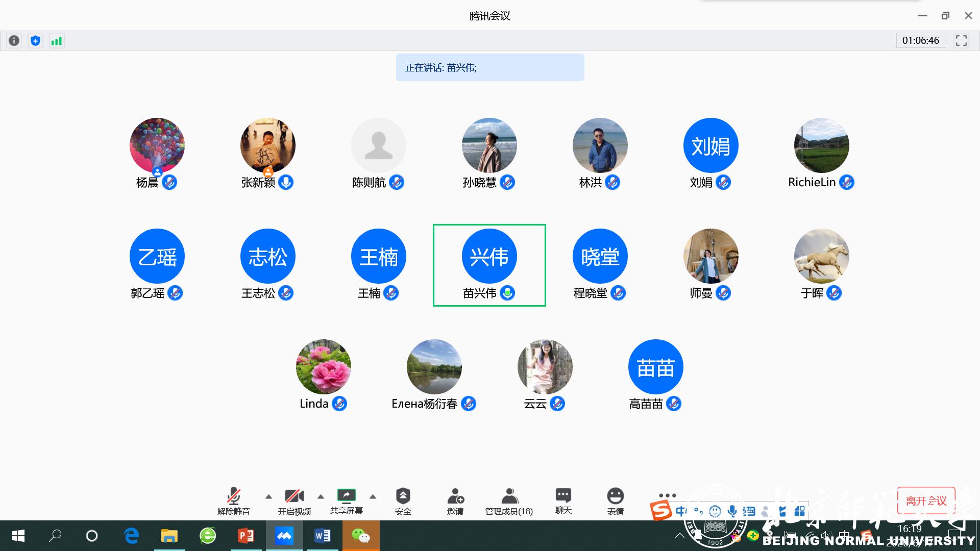
Task: Open the blue security shield icon
Action: 35,41
